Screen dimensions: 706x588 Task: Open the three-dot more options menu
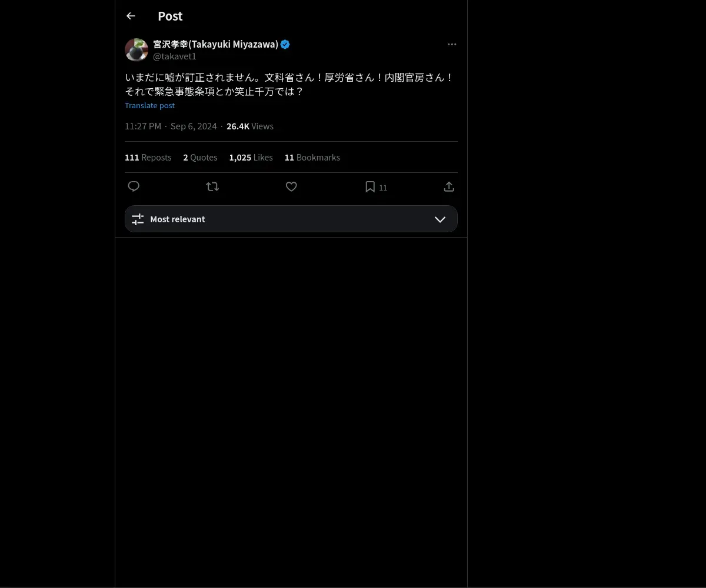[x=452, y=44]
